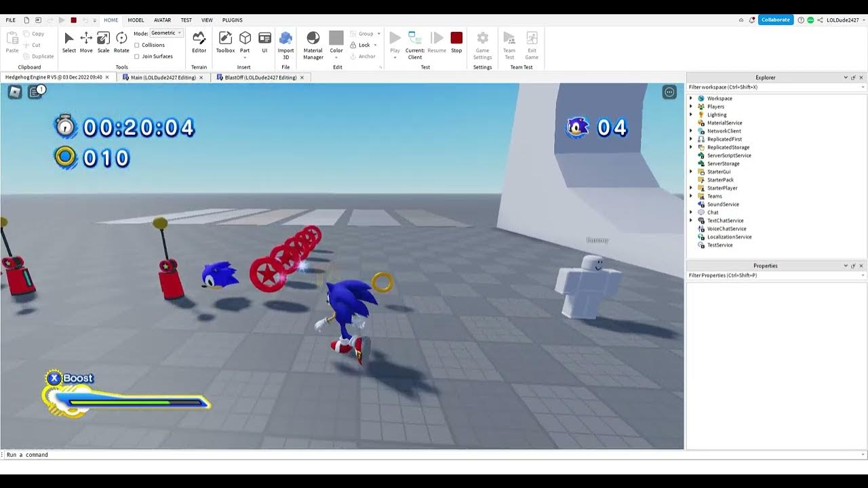Expand the StarterGui node

691,172
